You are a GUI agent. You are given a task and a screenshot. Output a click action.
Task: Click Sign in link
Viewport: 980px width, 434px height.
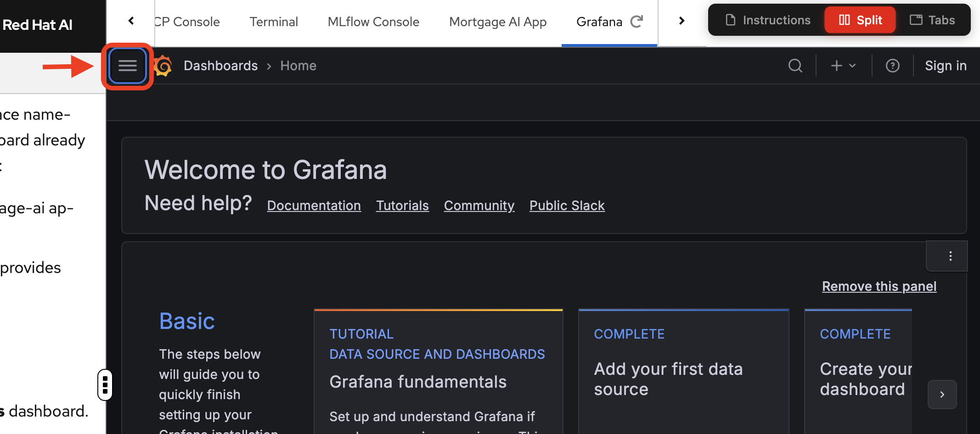946,66
